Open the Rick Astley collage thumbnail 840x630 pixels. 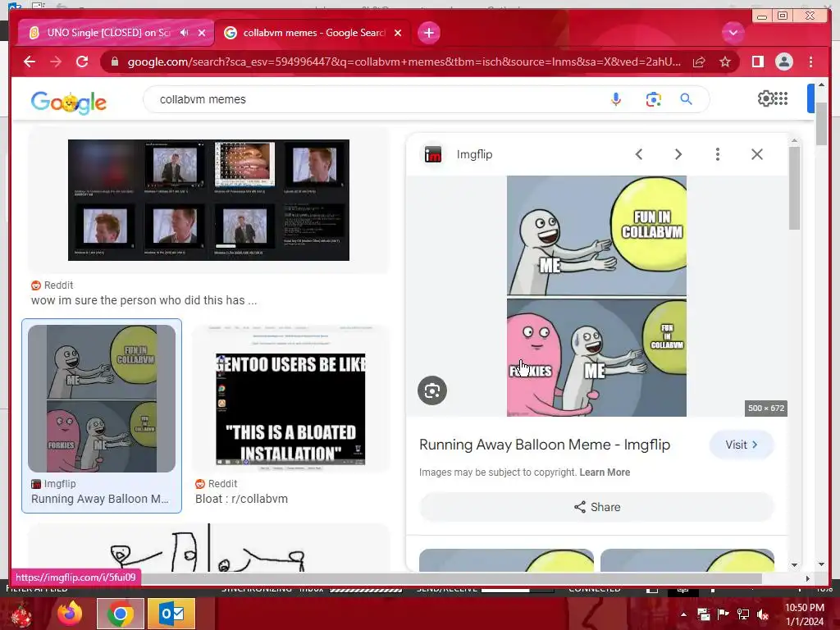(208, 200)
